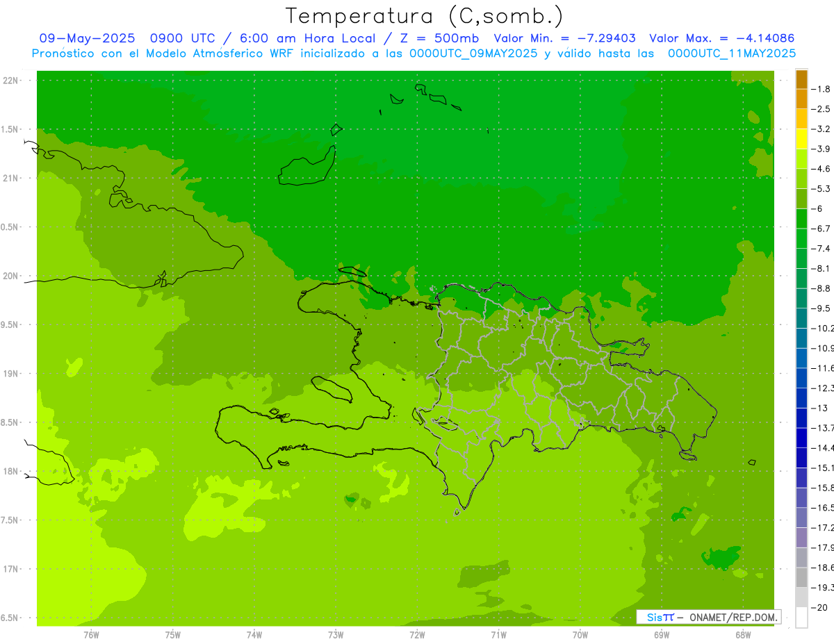
Task: Click the '21N' latitude label
Action: coord(10,178)
